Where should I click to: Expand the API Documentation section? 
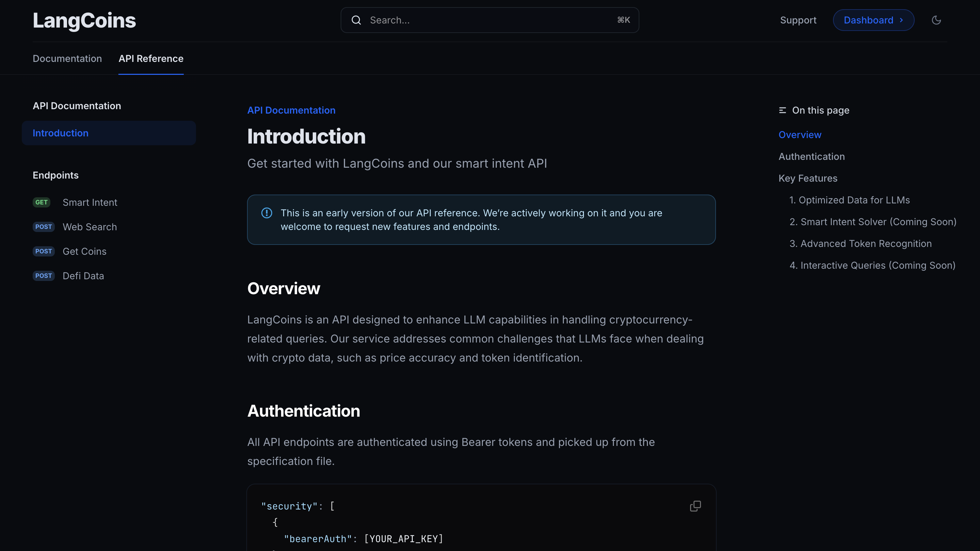77,106
